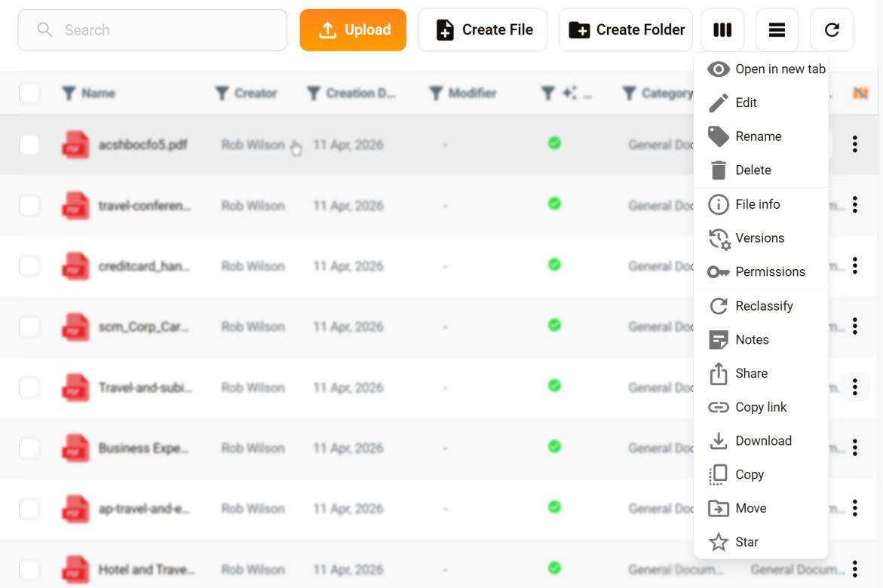Tick checkbox for scm_Corp_Car... row

(x=29, y=326)
